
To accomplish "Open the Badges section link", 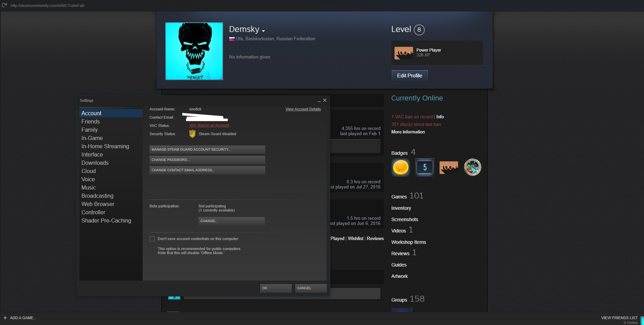I will pos(399,153).
